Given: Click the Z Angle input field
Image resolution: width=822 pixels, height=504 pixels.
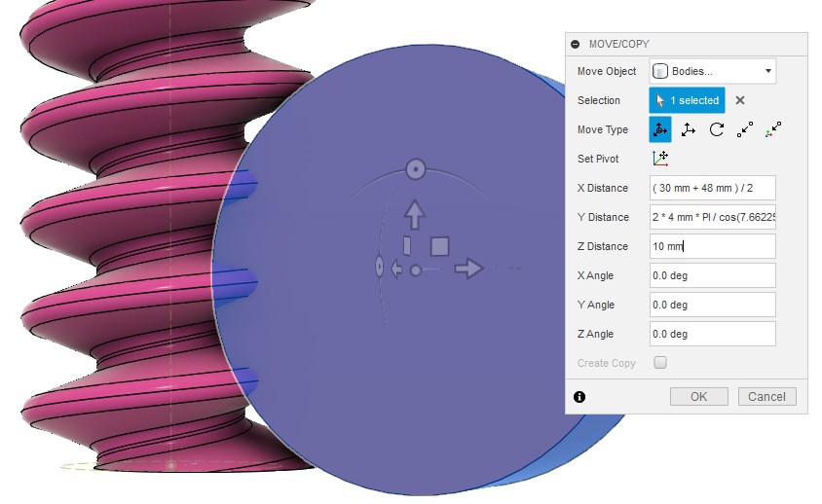Looking at the screenshot, I should point(712,334).
